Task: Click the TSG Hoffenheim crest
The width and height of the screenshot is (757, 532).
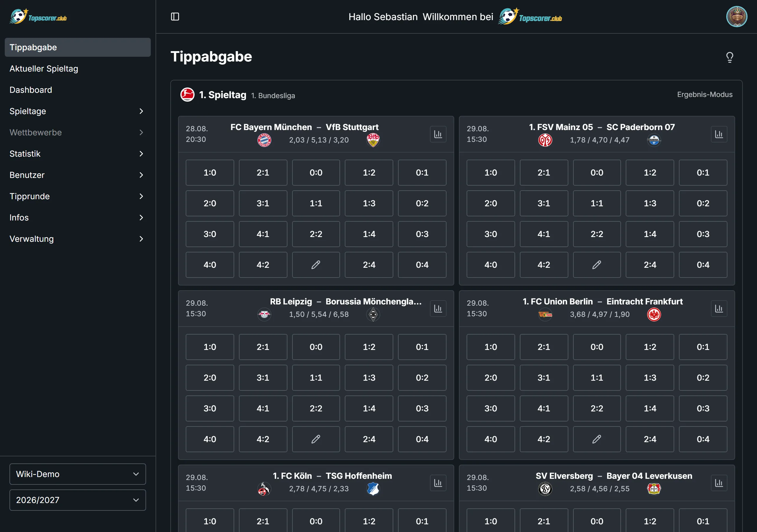Action: click(x=373, y=489)
